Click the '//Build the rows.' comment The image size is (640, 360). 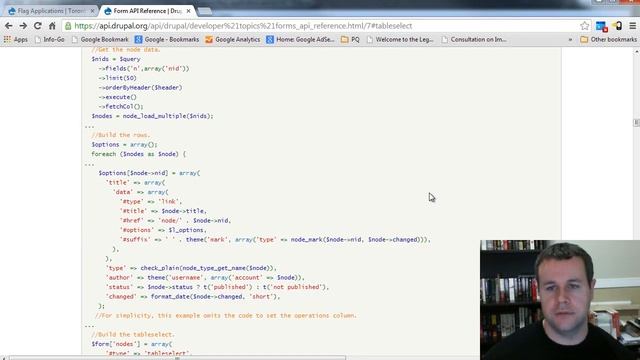121,135
